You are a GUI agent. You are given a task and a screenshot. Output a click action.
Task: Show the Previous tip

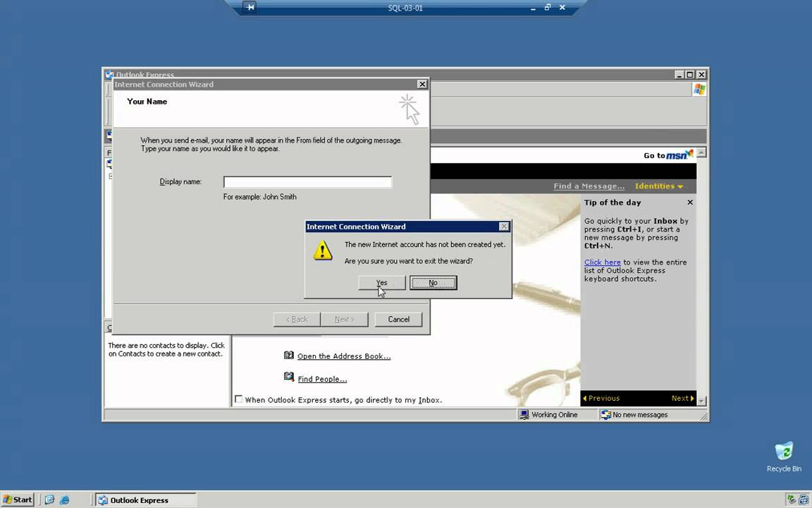click(x=601, y=398)
